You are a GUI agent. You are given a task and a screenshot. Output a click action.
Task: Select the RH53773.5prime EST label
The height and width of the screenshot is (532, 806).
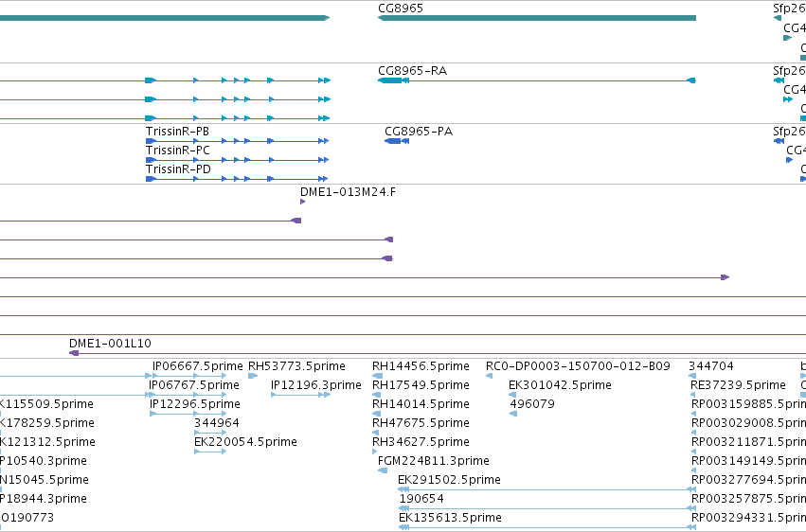click(x=296, y=366)
